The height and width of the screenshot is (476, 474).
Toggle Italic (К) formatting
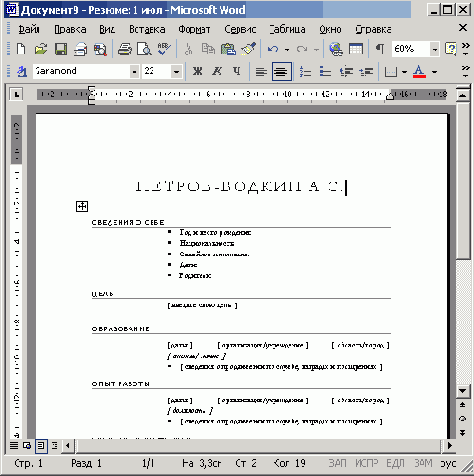pos(217,71)
